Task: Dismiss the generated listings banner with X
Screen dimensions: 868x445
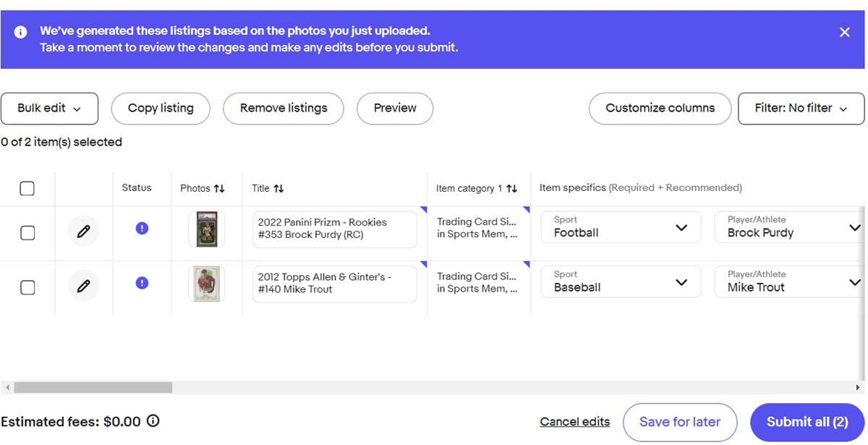Action: pyautogui.click(x=844, y=33)
